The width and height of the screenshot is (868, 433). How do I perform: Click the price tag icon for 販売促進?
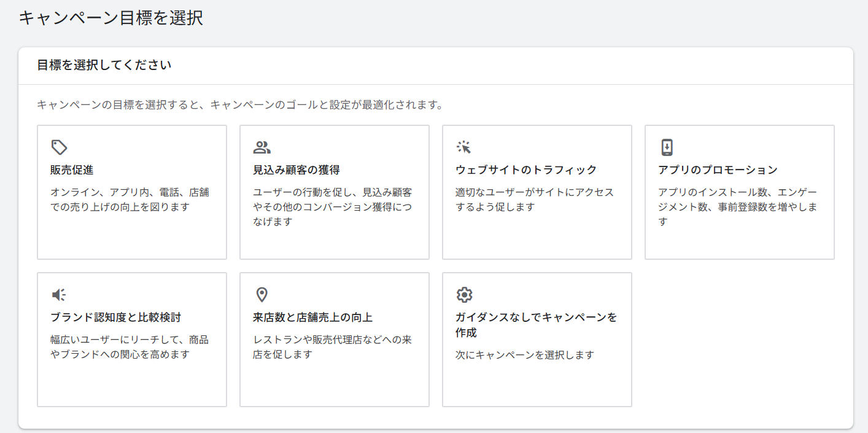point(59,147)
